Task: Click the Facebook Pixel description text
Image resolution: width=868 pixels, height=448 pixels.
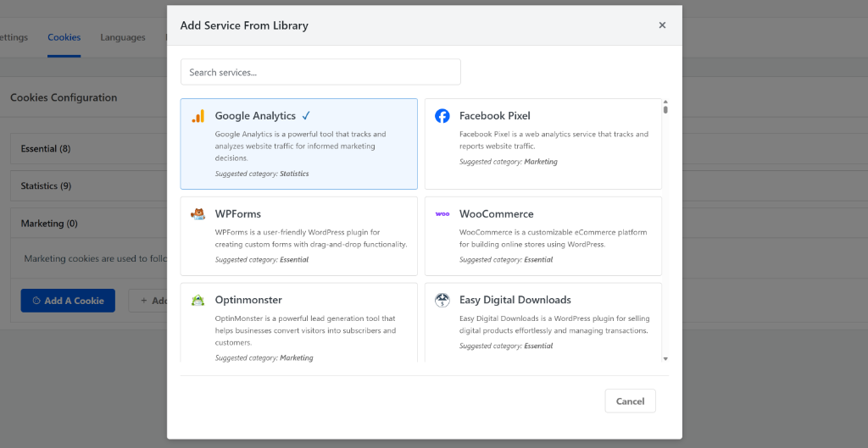Action: (x=554, y=140)
